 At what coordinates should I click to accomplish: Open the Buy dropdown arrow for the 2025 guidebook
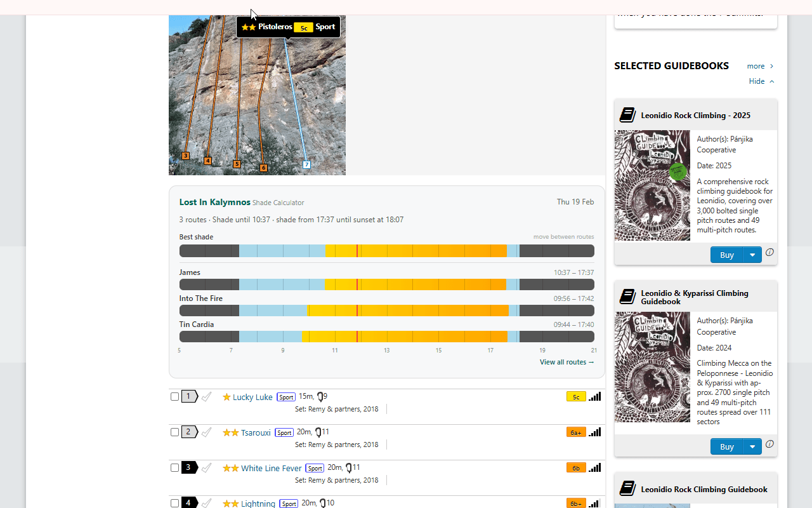pyautogui.click(x=752, y=254)
